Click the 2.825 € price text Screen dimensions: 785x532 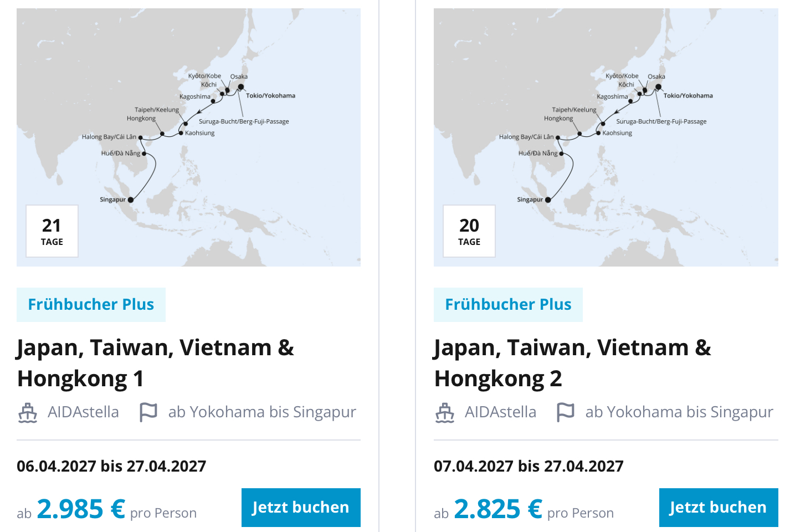click(x=498, y=509)
